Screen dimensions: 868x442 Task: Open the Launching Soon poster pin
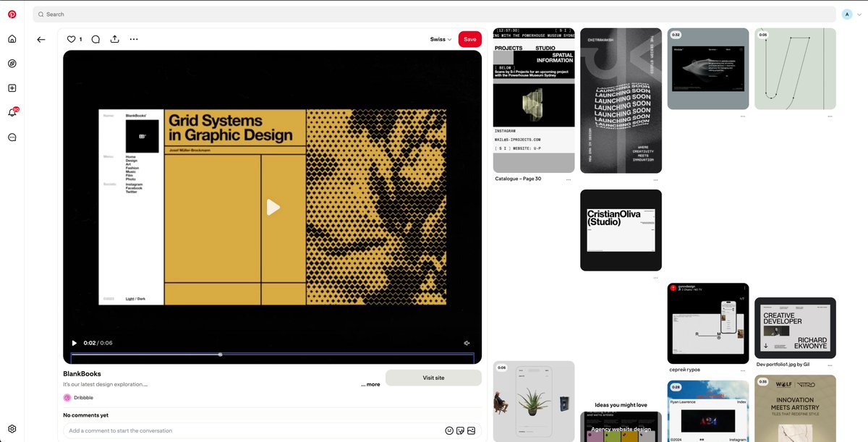point(621,101)
